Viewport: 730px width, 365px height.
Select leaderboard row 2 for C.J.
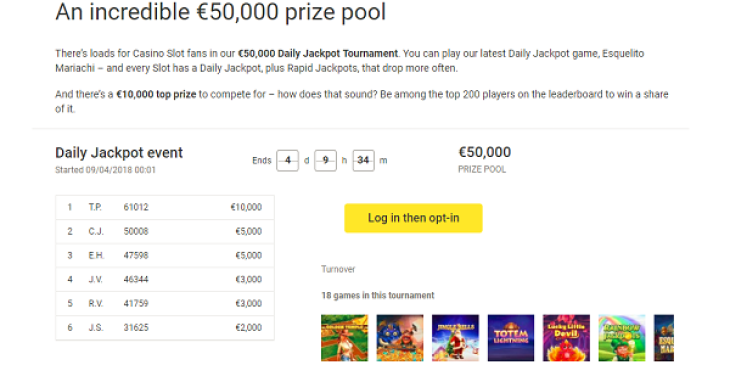pyautogui.click(x=165, y=231)
